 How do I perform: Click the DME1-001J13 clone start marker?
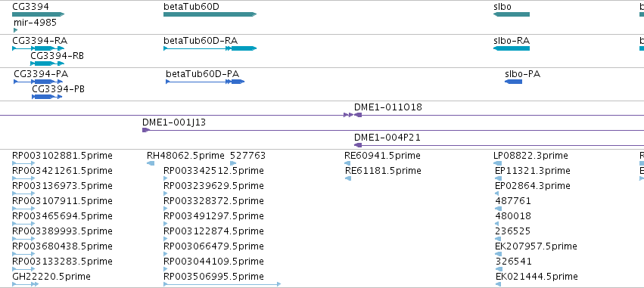pos(146,130)
